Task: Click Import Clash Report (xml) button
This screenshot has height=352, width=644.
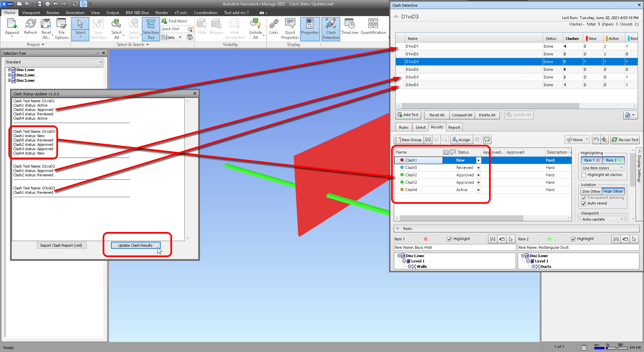Action: click(x=61, y=245)
